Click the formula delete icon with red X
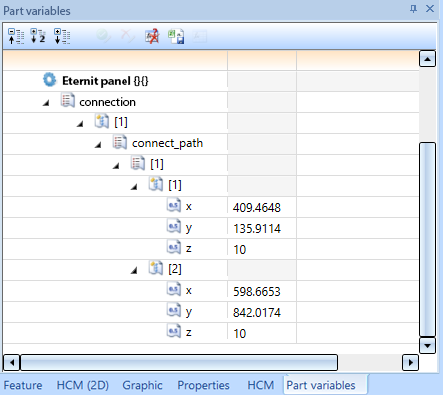The width and height of the screenshot is (443, 395). click(x=152, y=36)
